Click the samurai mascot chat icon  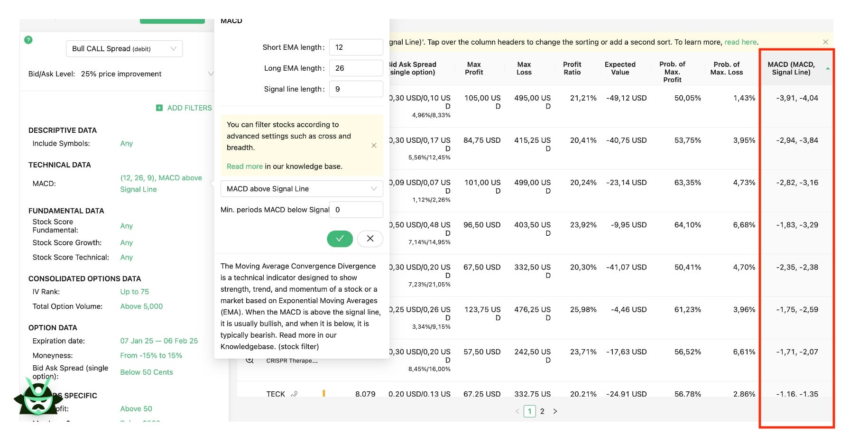click(38, 398)
